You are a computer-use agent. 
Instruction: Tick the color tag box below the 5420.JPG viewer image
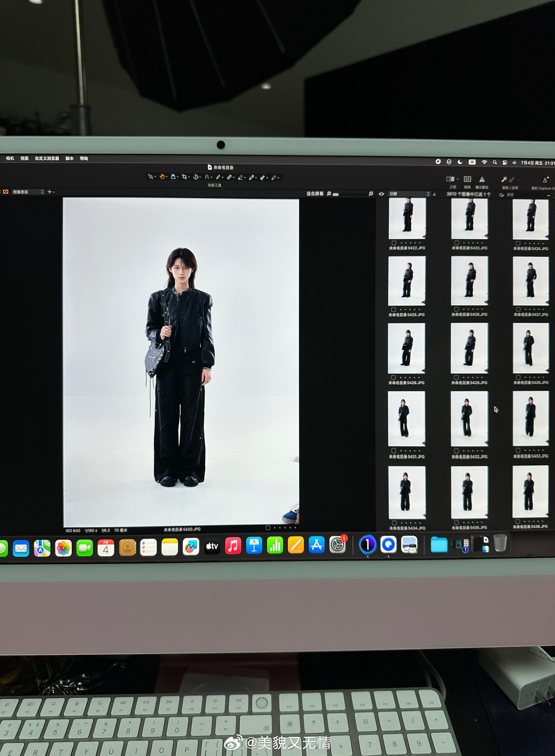(268, 527)
